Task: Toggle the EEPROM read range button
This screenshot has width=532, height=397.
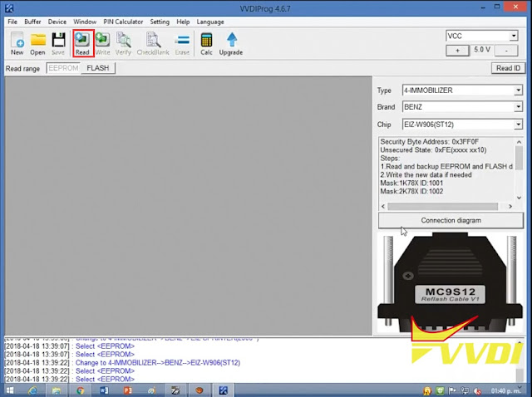Action: tap(63, 68)
